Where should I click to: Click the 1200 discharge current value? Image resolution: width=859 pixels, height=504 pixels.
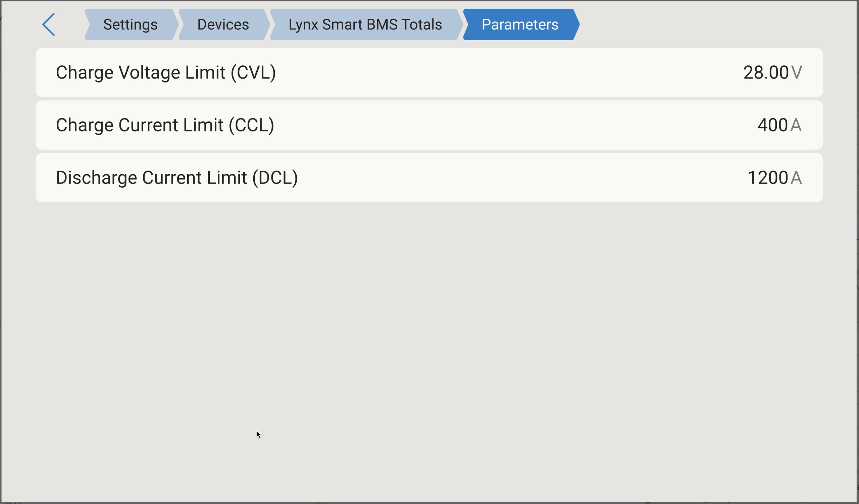768,178
